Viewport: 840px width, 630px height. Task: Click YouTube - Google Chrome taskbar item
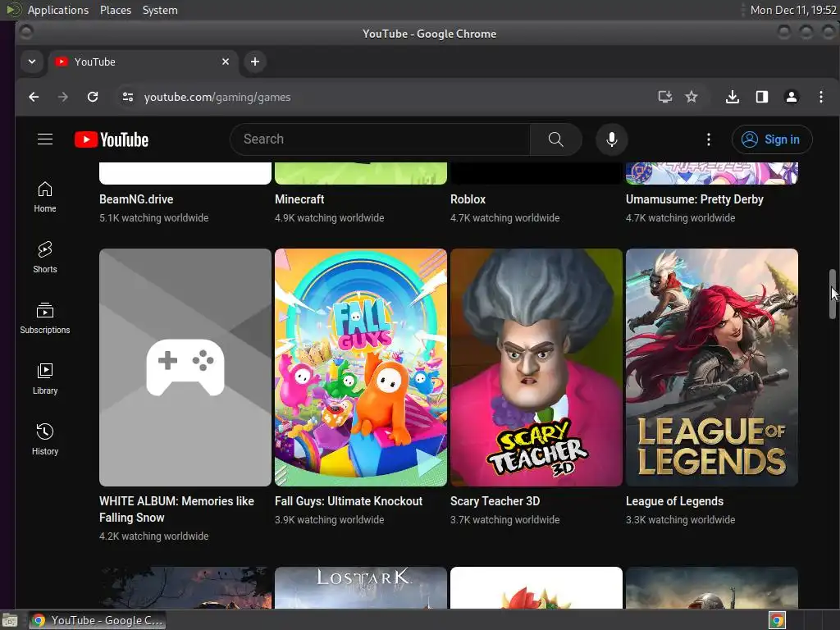pos(97,620)
